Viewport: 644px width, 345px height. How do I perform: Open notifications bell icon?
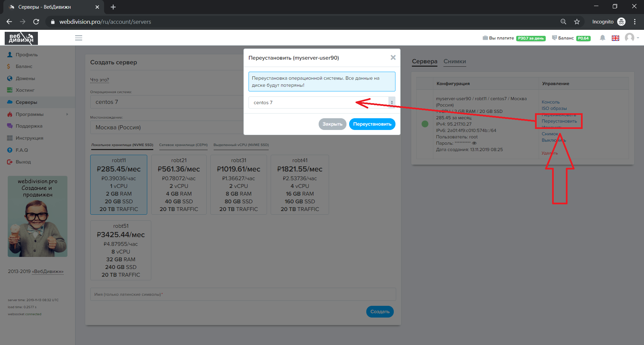click(602, 38)
